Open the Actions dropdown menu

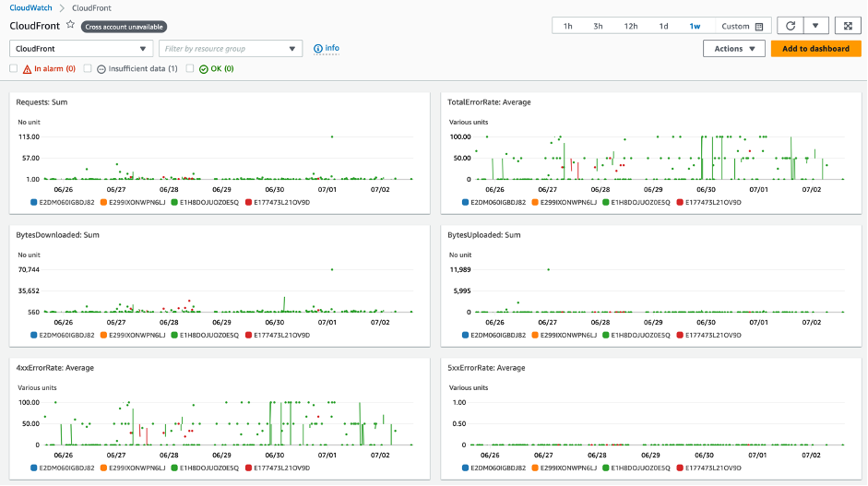coord(734,49)
